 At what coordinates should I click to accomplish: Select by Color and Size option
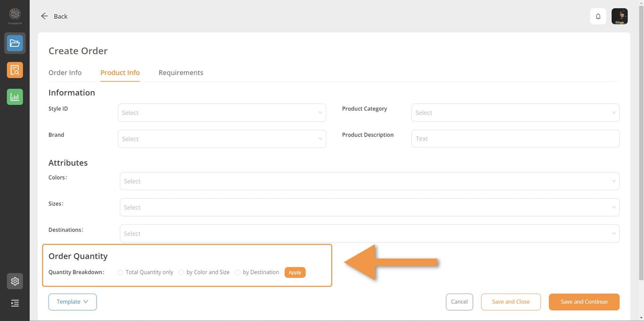click(x=181, y=272)
